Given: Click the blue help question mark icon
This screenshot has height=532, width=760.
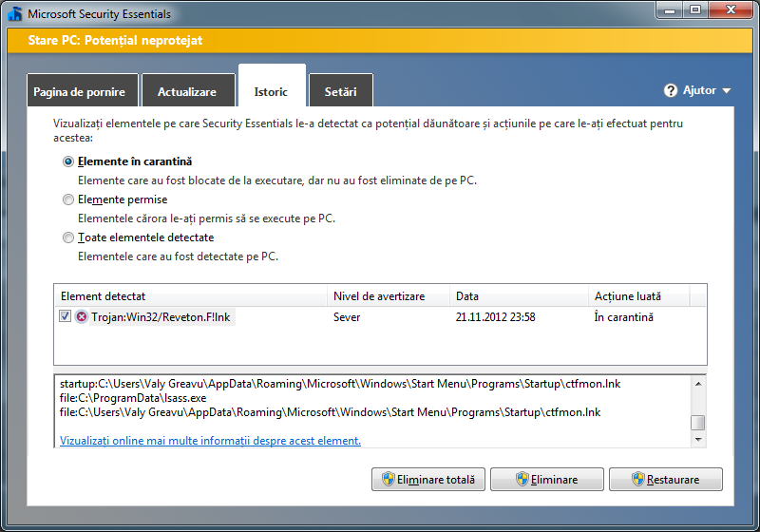Looking at the screenshot, I should (x=672, y=90).
